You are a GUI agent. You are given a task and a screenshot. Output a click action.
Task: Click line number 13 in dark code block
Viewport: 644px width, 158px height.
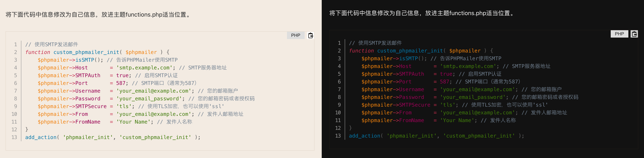coord(338,136)
